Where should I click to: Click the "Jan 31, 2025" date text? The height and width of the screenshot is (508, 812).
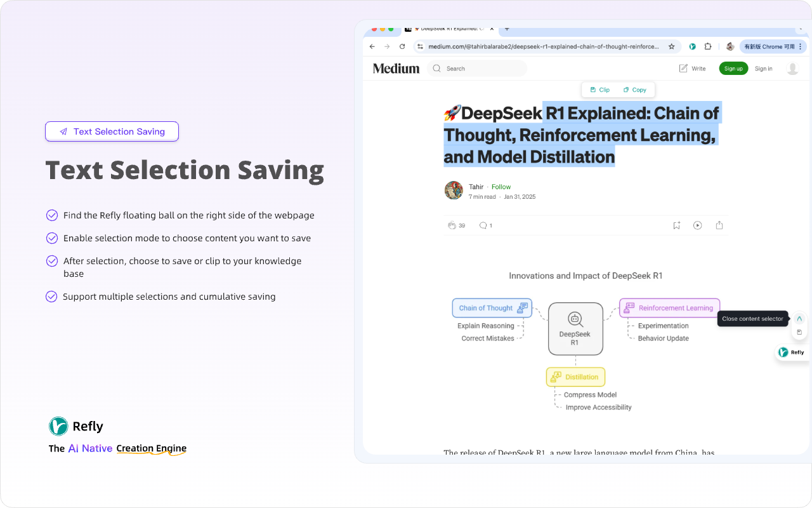(520, 197)
